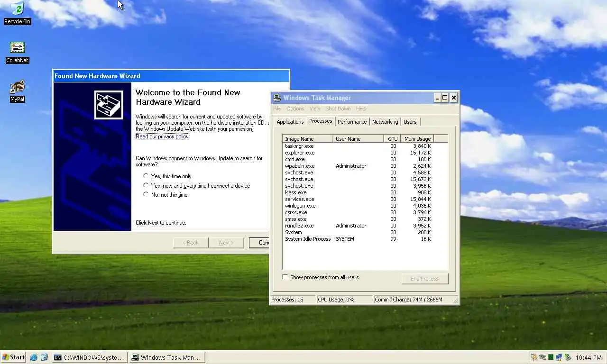This screenshot has height=364, width=607.
Task: Click the Windows Task Manager taskbar button
Action: (x=167, y=357)
